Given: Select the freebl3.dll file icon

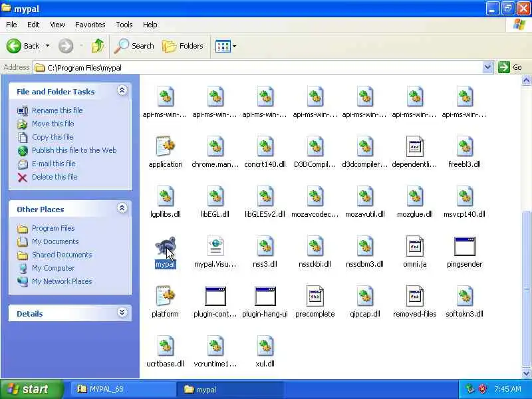Looking at the screenshot, I should pos(464,146).
